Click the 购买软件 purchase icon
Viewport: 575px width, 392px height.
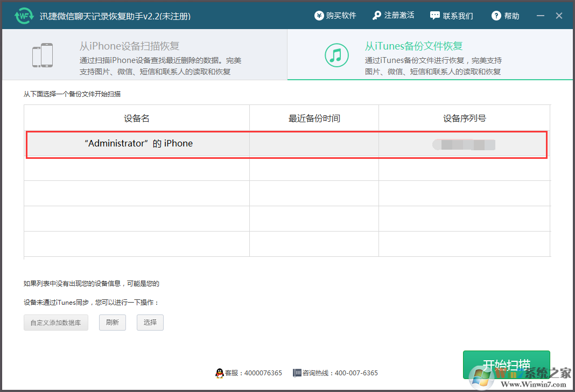[319, 15]
